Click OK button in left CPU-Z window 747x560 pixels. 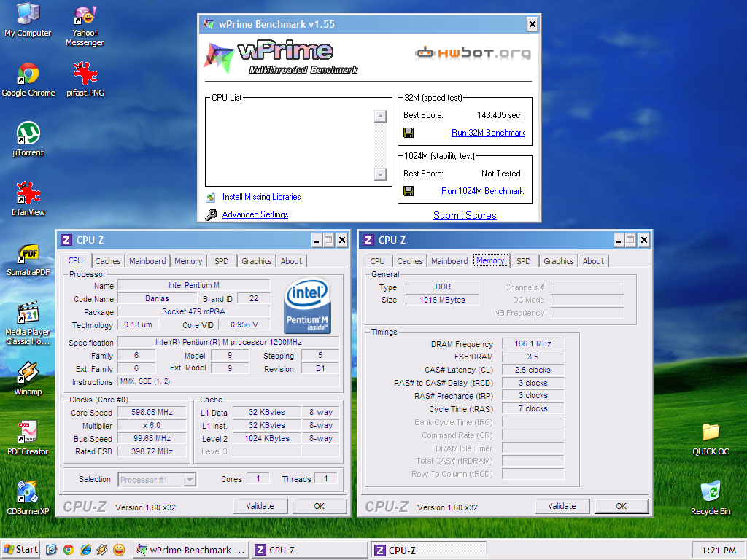tap(320, 506)
